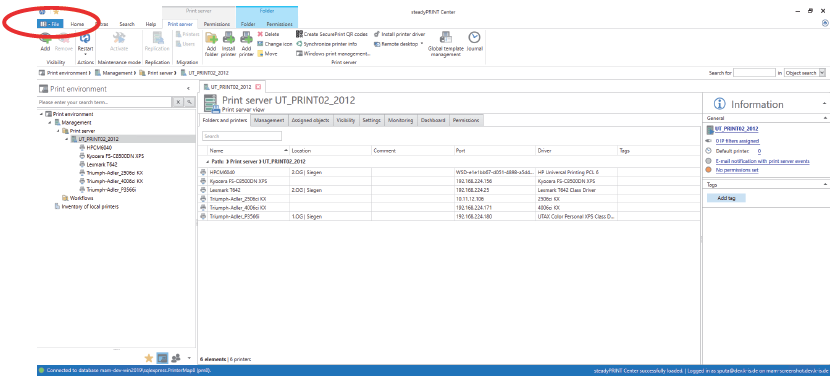This screenshot has width=832, height=378.
Task: Click the Information panel info icon
Action: click(720, 104)
